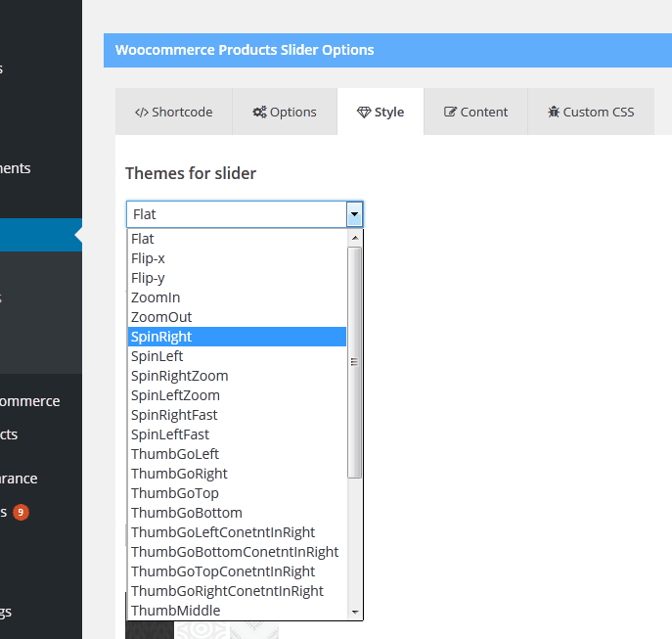Select SpinLeft from the list
This screenshot has height=639, width=672.
coord(237,356)
